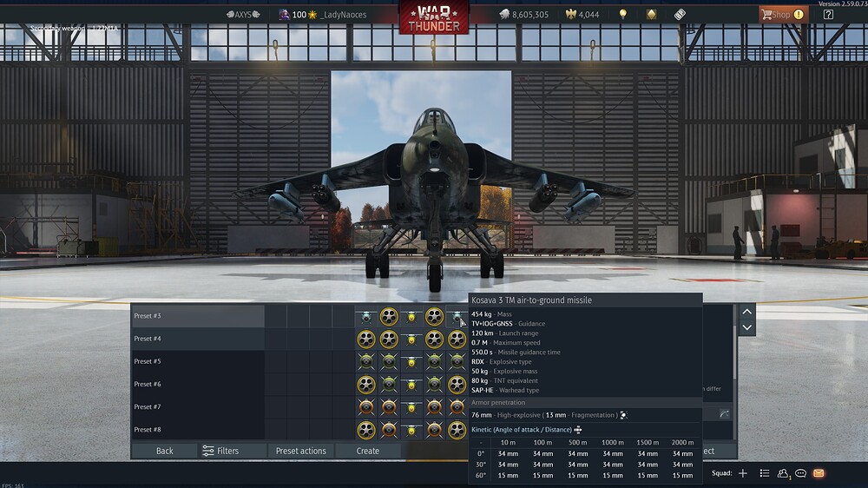Select the inner-left rocket pod in Preset #4
Screen dimensions: 868x488
click(x=389, y=339)
